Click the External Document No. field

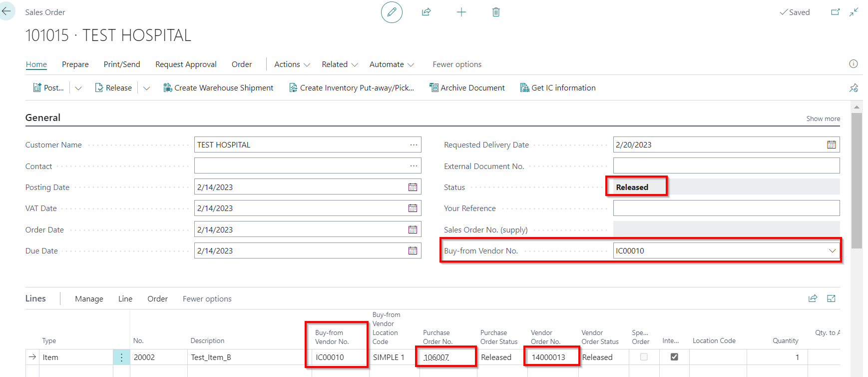[726, 165]
